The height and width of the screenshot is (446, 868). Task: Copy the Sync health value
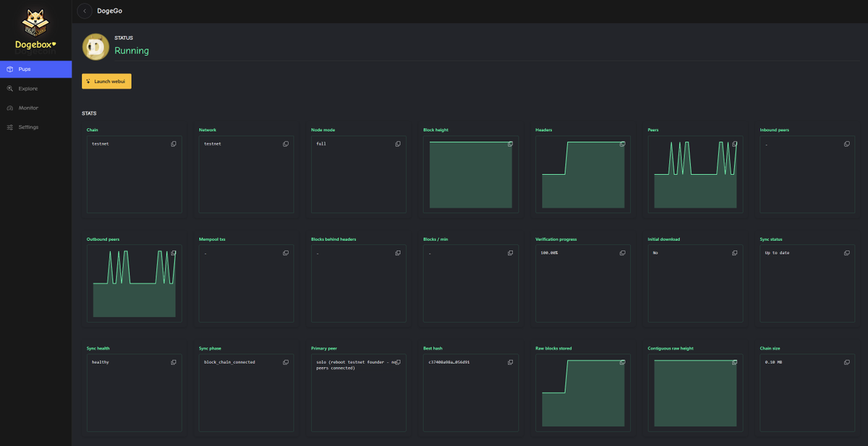point(174,362)
